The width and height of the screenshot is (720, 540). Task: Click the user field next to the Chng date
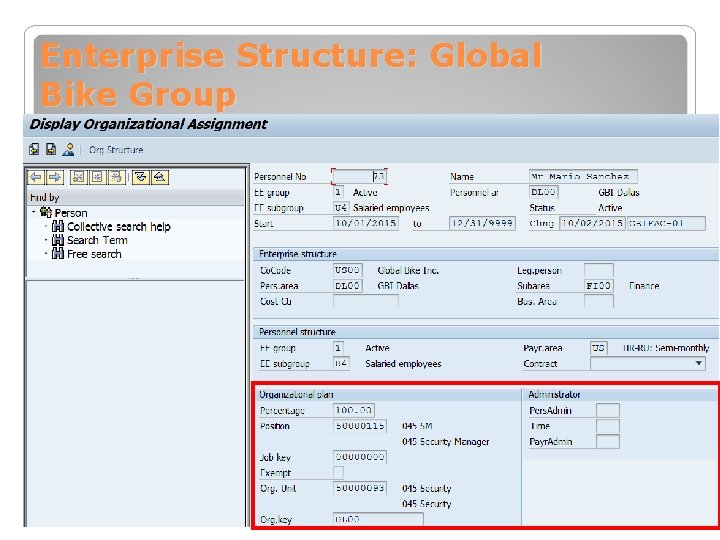click(x=666, y=223)
